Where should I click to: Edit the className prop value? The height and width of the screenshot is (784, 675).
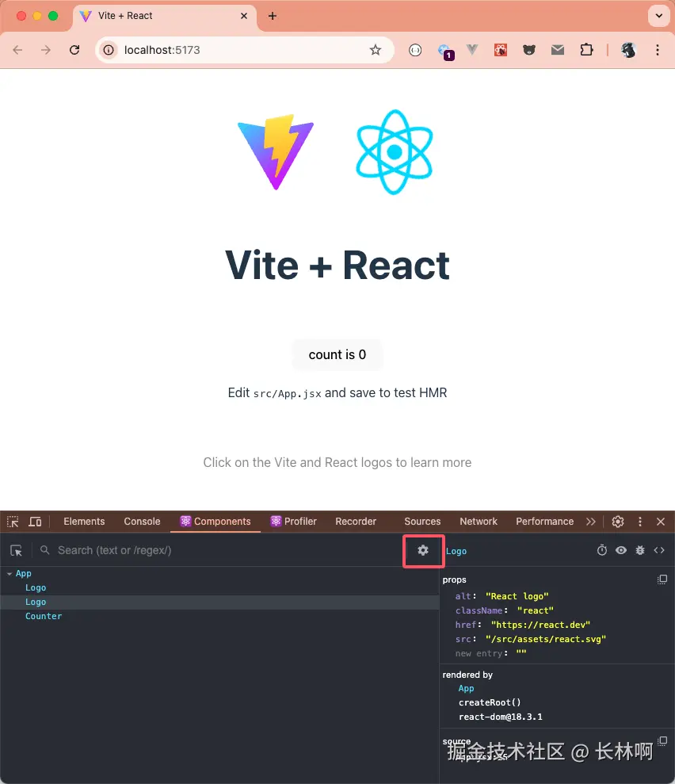pos(535,610)
